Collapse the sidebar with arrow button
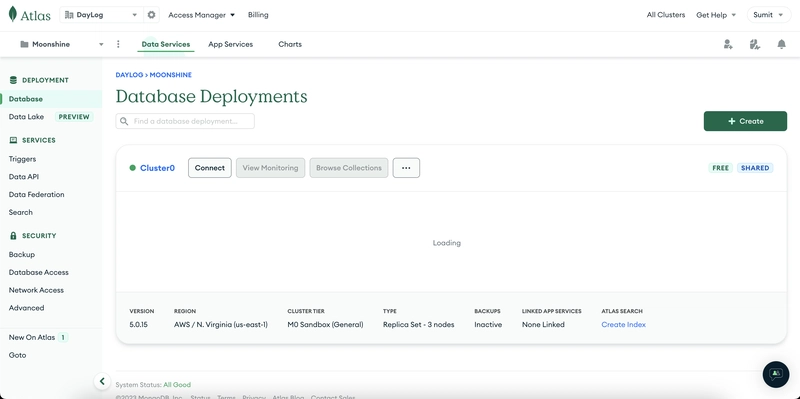 (102, 381)
